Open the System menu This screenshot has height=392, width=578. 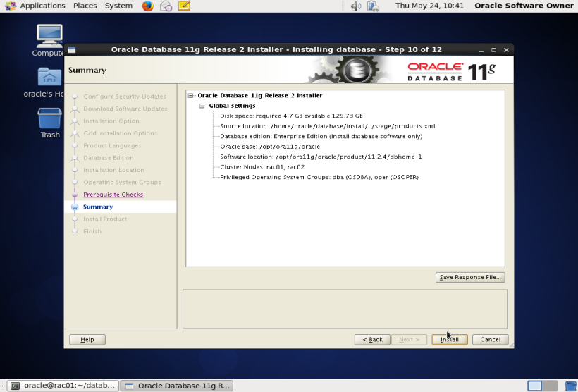pos(118,6)
